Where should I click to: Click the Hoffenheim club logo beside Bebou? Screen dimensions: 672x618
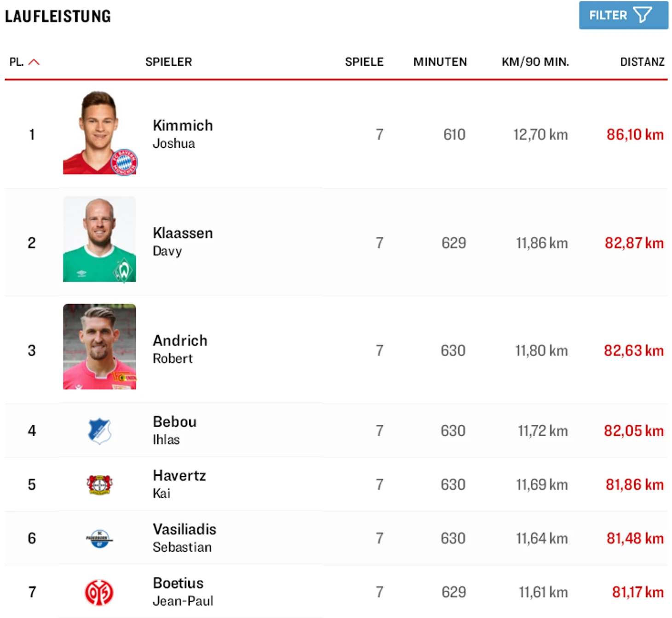[x=99, y=431]
